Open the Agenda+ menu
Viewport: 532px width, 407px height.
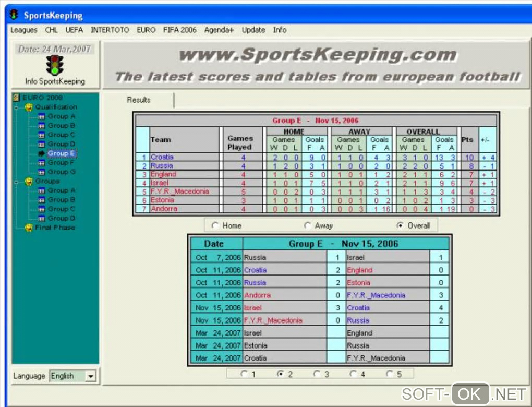(x=219, y=30)
